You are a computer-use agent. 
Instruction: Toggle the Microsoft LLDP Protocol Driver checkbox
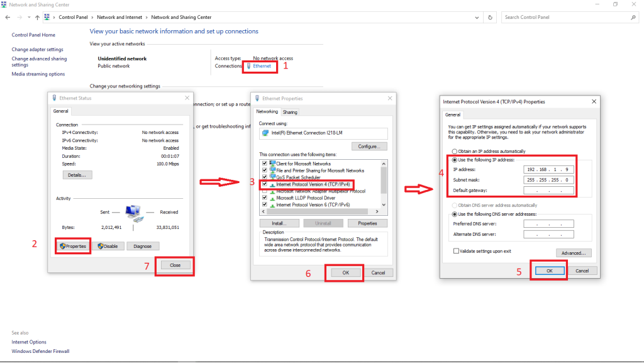265,198
